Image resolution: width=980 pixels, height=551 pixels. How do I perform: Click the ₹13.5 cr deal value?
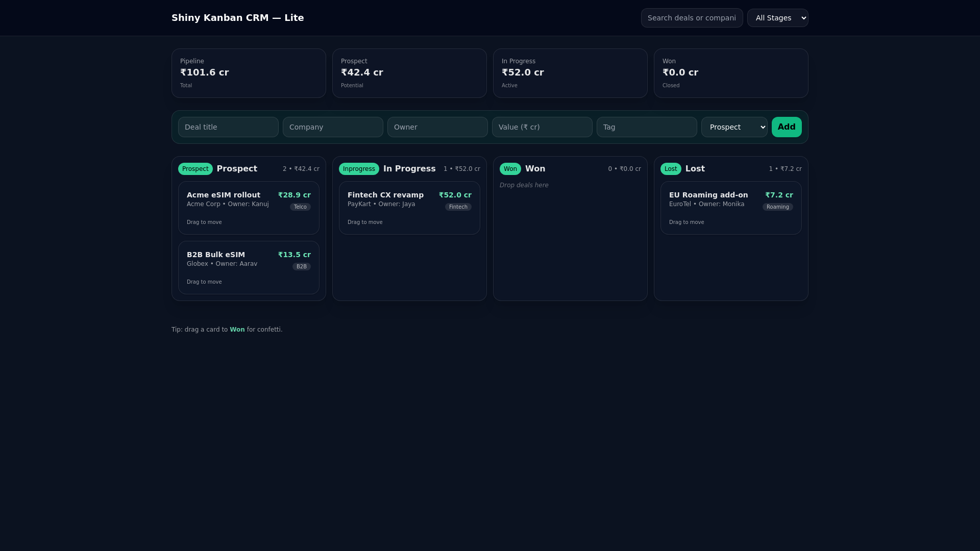point(295,255)
